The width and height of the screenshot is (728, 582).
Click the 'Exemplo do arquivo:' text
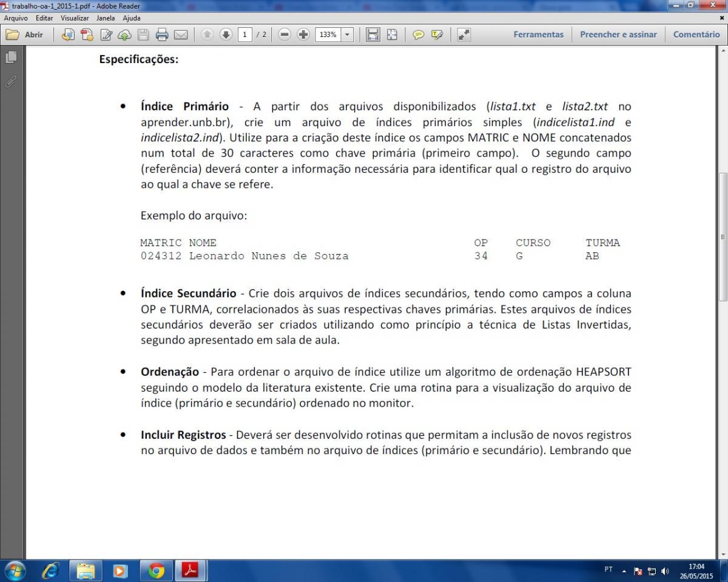pos(194,216)
